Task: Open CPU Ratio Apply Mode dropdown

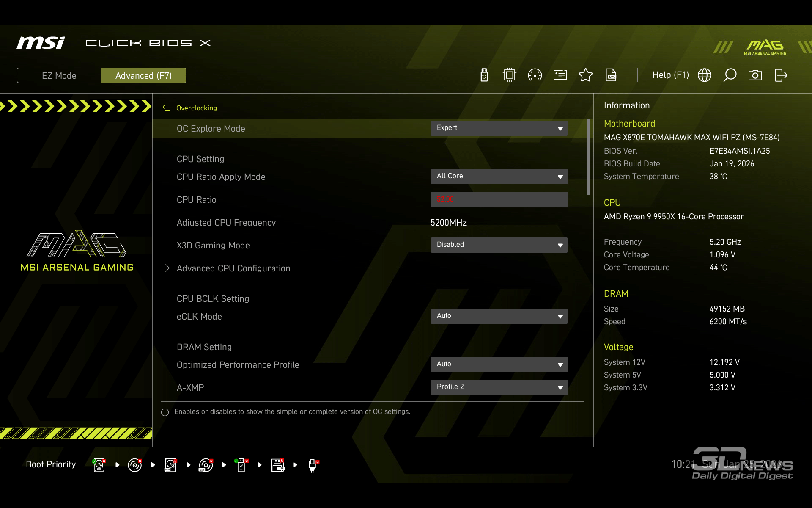Action: tap(499, 177)
